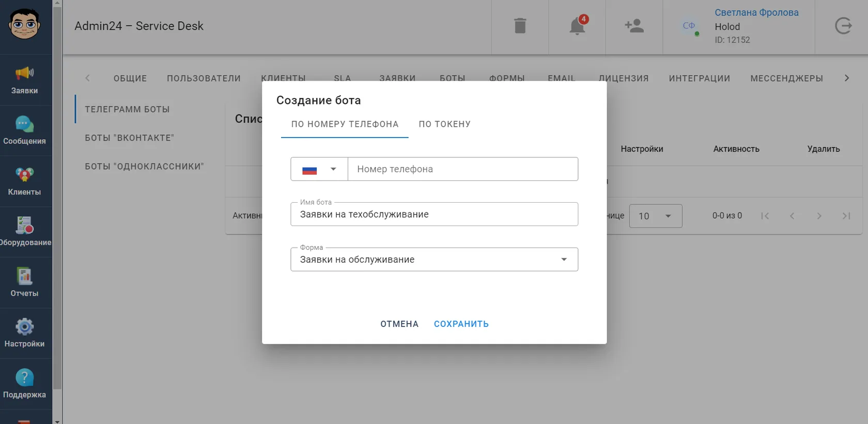Viewport: 868px width, 424px height.
Task: Open the Заявки section in sidebar
Action: 24,80
